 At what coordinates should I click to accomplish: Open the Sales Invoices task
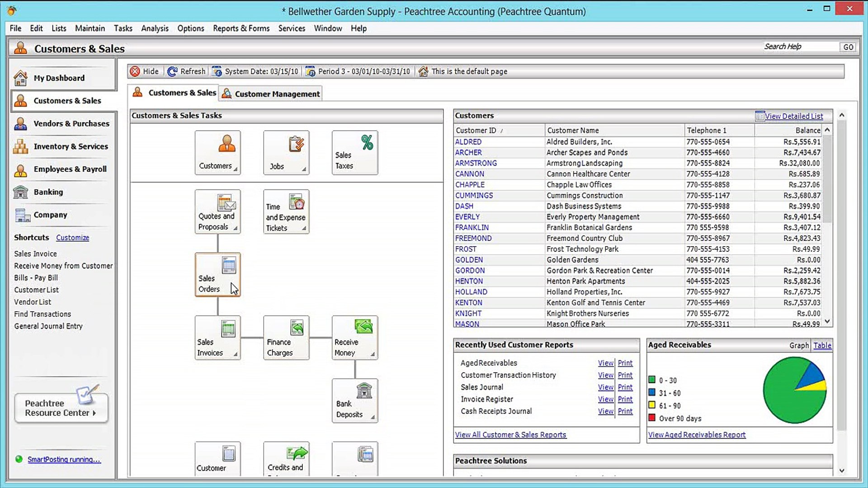pyautogui.click(x=217, y=338)
